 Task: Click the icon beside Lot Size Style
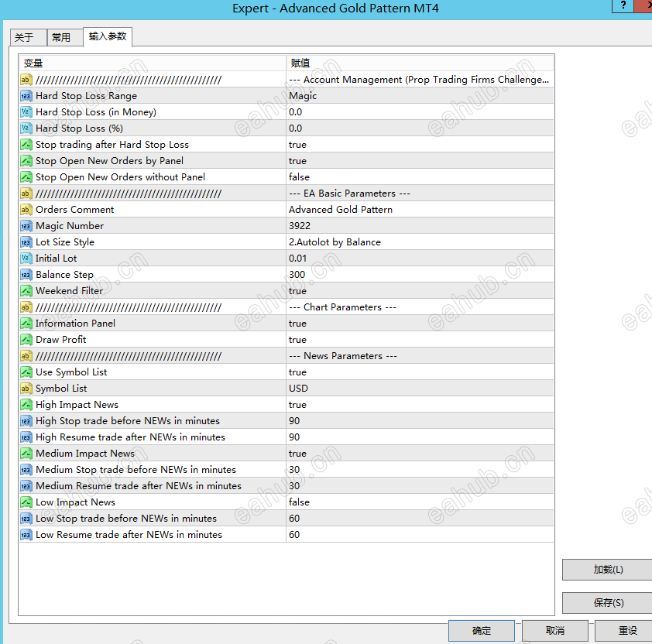(x=26, y=242)
